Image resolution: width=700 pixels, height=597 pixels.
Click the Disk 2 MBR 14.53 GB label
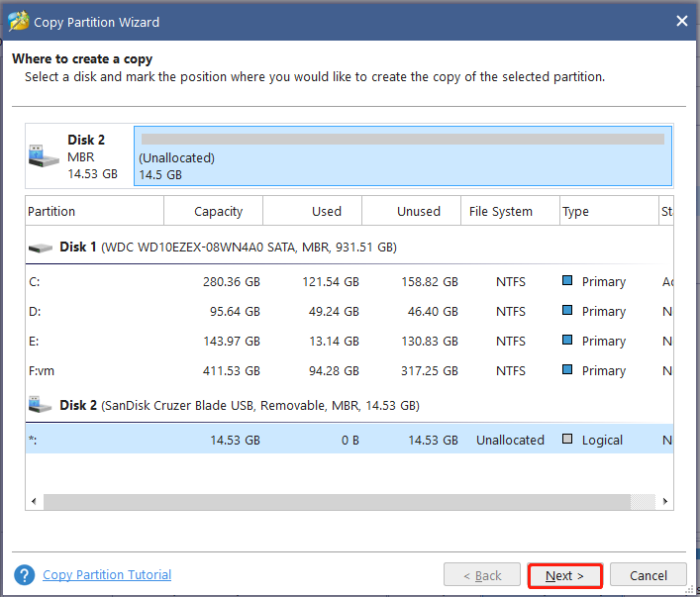point(92,156)
